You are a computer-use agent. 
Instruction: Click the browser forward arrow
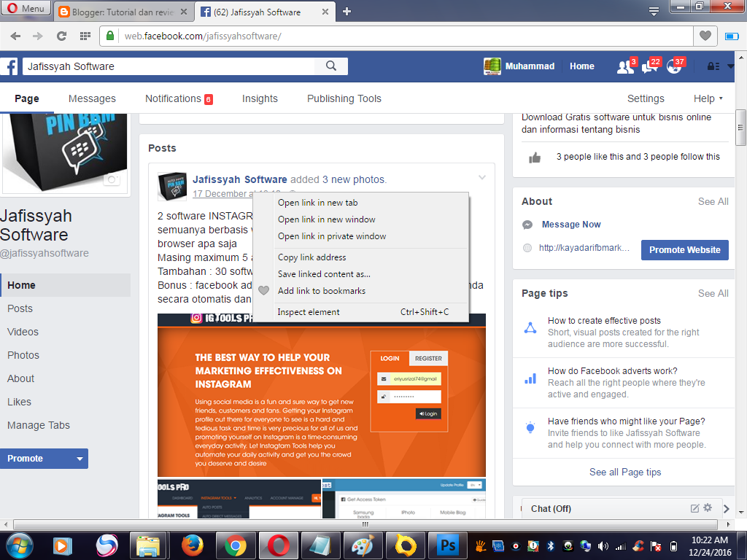tap(38, 36)
